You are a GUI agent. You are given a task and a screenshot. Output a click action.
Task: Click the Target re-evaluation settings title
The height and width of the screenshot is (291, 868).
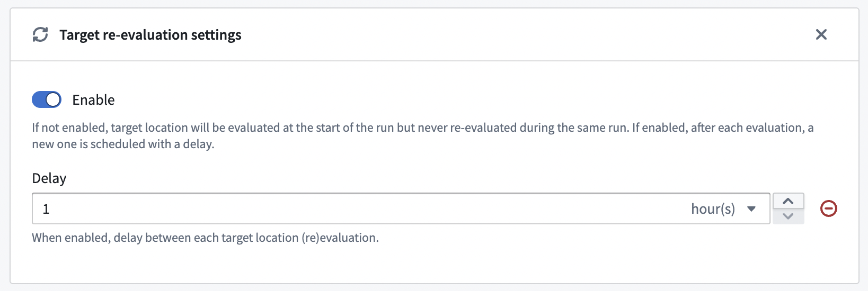coord(150,35)
